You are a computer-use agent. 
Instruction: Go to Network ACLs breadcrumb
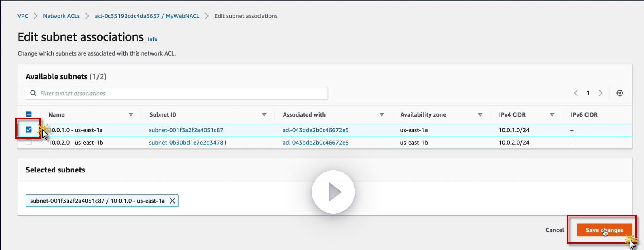[61, 16]
